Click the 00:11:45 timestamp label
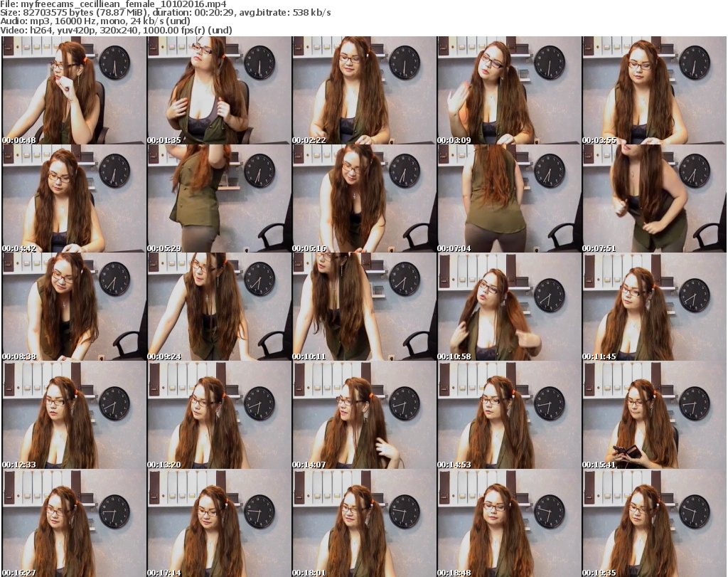Image resolution: width=728 pixels, height=577 pixels. [x=600, y=356]
